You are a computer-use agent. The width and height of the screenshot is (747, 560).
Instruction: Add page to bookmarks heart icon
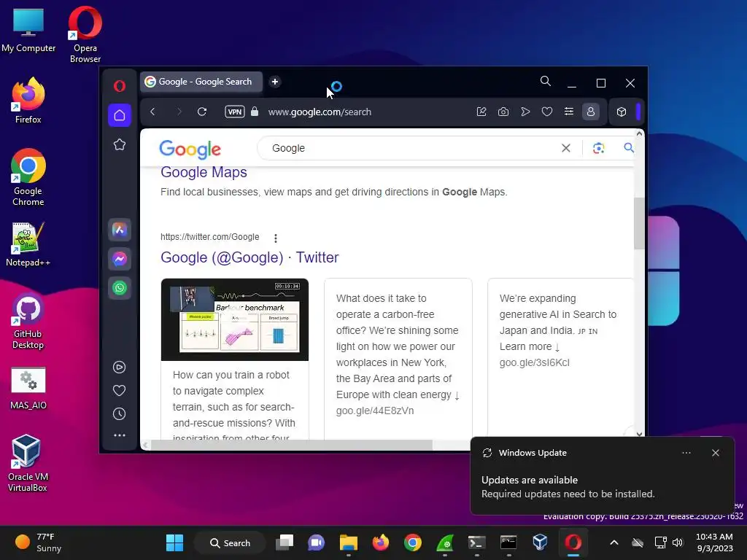[x=547, y=112]
